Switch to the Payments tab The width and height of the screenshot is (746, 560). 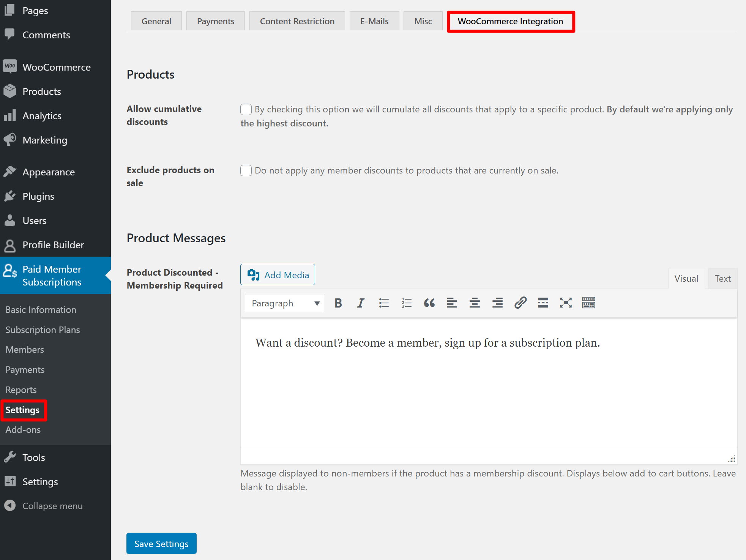[x=216, y=21]
